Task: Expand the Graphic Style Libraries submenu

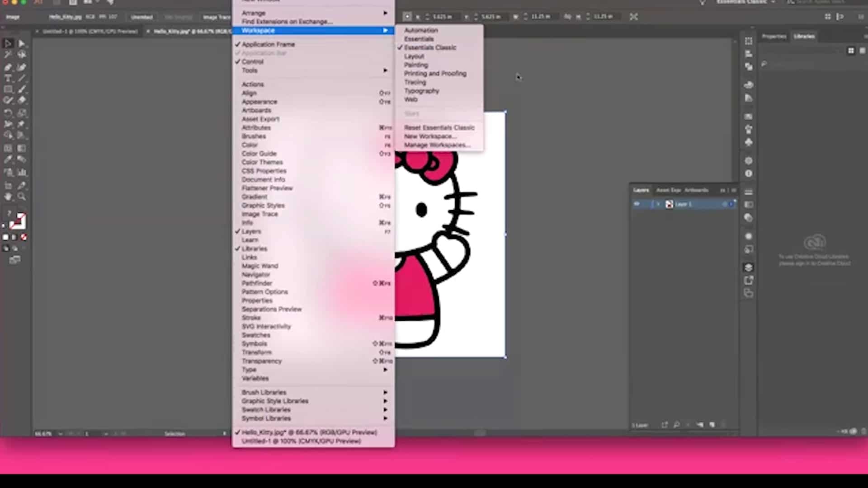Action: 313,401
